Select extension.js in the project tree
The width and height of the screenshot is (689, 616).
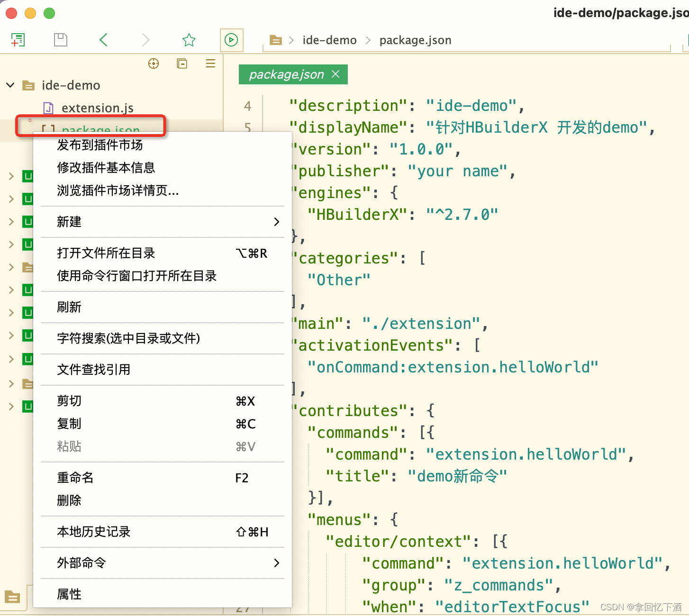[98, 108]
